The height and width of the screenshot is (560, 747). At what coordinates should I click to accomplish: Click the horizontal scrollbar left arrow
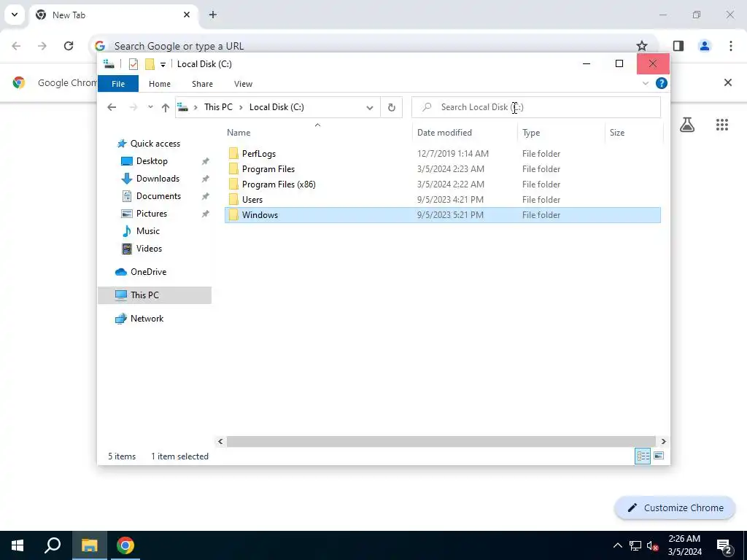[220, 441]
